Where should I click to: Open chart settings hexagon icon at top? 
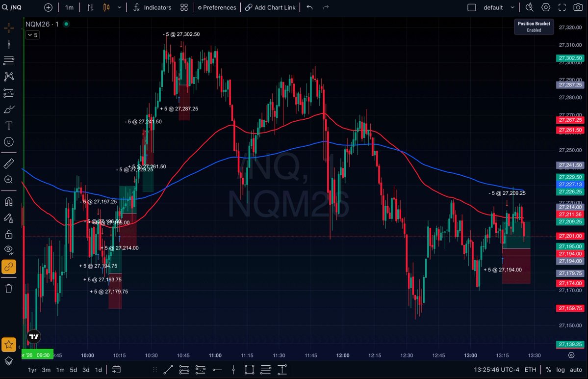pyautogui.click(x=546, y=7)
